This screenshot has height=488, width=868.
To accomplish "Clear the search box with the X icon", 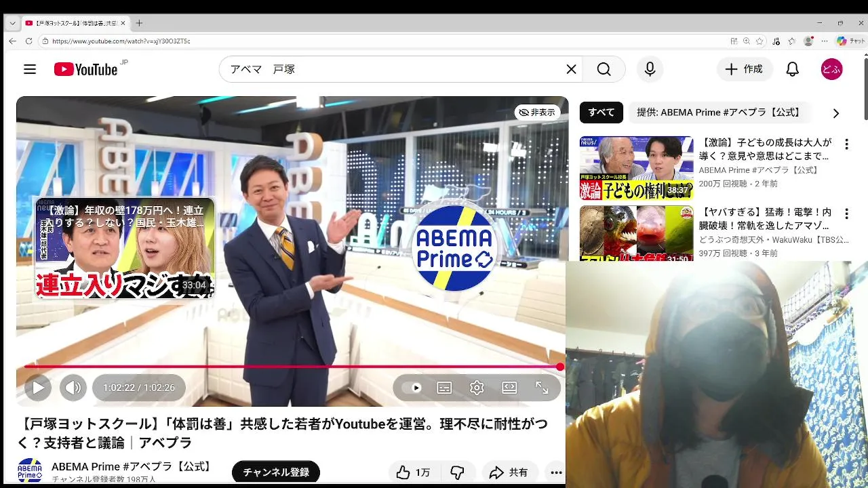I will [571, 69].
